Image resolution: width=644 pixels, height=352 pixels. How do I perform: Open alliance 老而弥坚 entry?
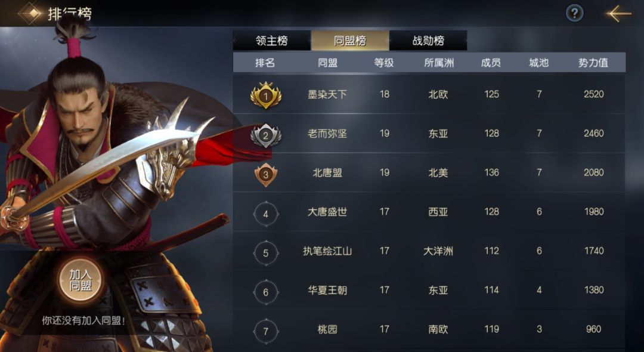[x=327, y=134]
